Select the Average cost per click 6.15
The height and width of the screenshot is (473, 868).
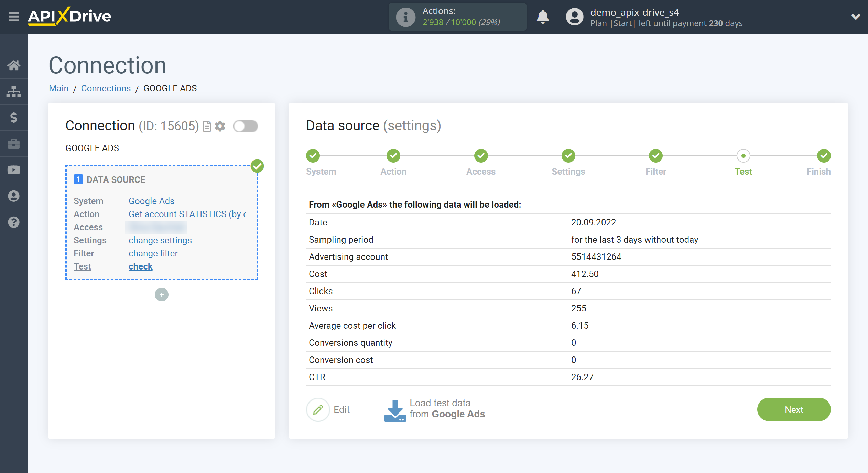pyautogui.click(x=580, y=326)
